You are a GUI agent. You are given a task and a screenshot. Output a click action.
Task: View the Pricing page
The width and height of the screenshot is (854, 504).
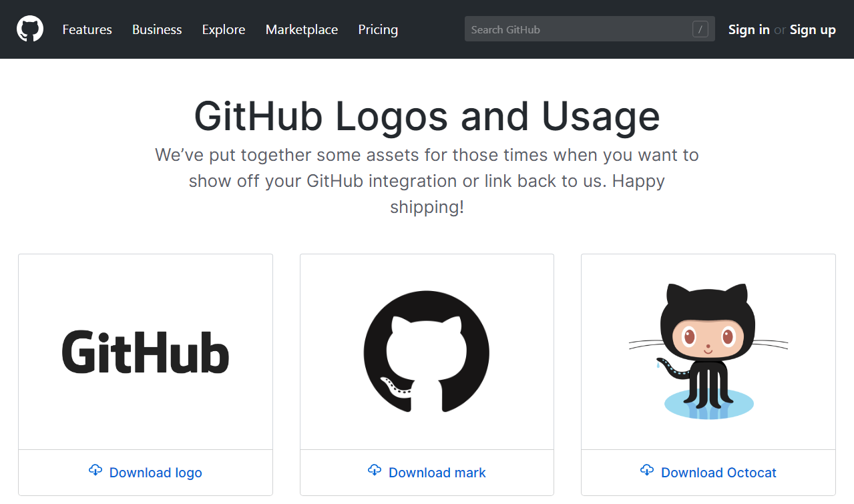(378, 29)
